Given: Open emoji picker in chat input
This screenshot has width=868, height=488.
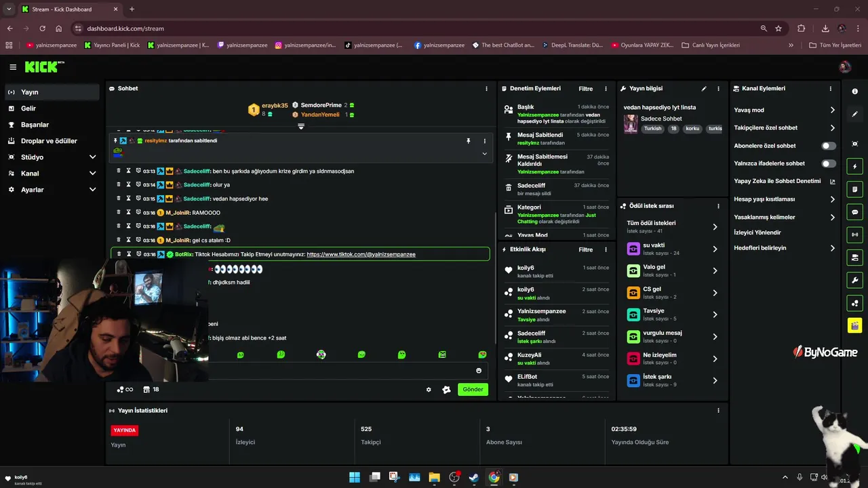Looking at the screenshot, I should coord(479,371).
